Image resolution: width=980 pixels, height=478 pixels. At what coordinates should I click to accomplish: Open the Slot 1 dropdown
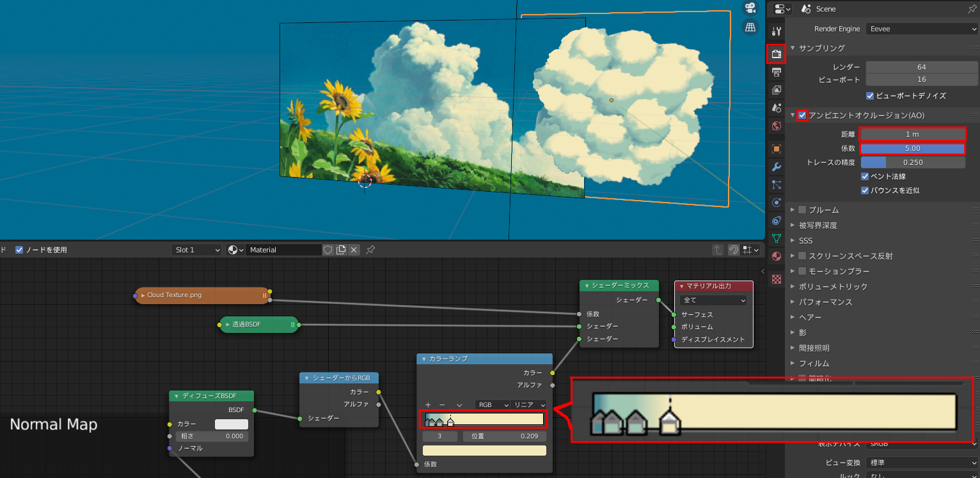(196, 250)
